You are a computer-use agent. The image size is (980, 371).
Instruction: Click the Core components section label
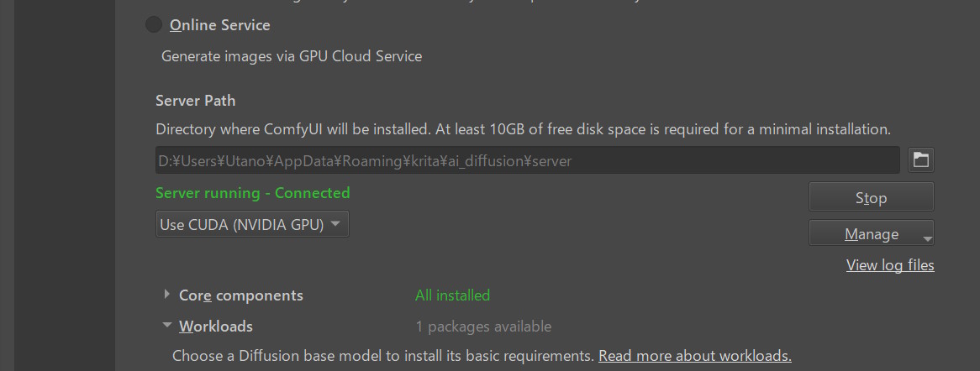pos(240,295)
